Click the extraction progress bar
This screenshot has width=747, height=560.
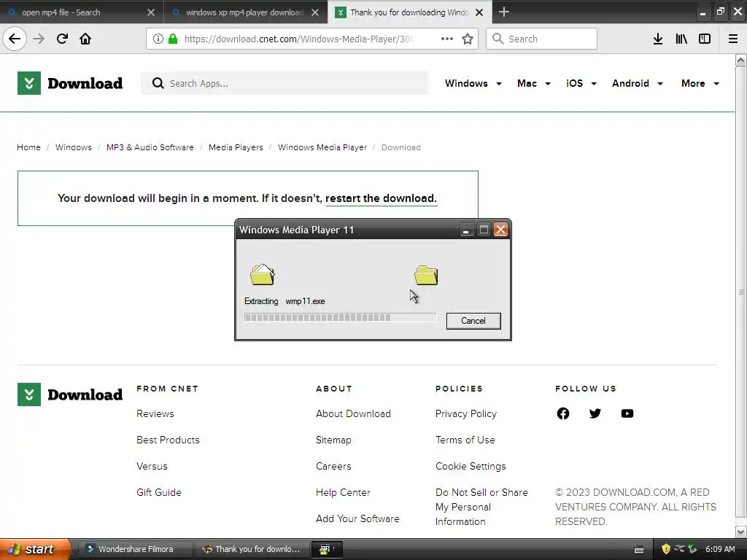click(x=340, y=318)
